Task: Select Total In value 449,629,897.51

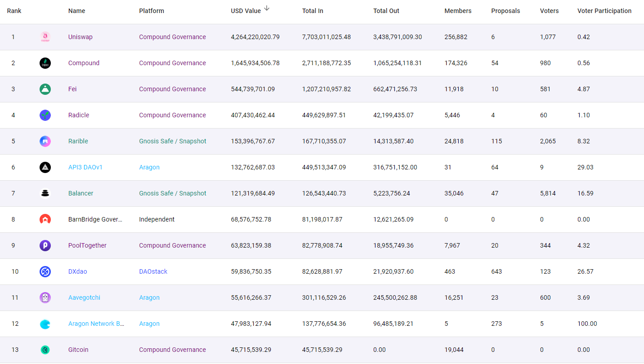Action: click(324, 115)
